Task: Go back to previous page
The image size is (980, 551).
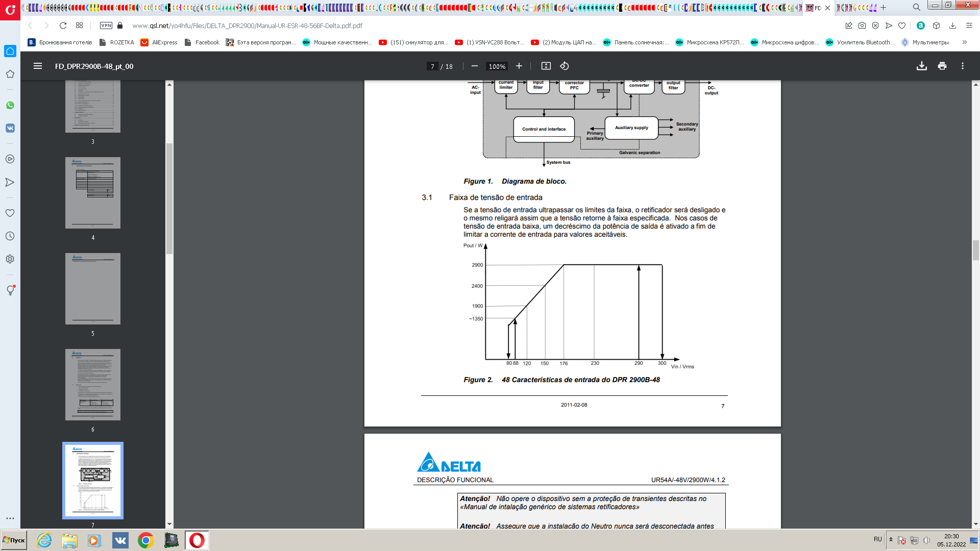Action: coord(30,26)
